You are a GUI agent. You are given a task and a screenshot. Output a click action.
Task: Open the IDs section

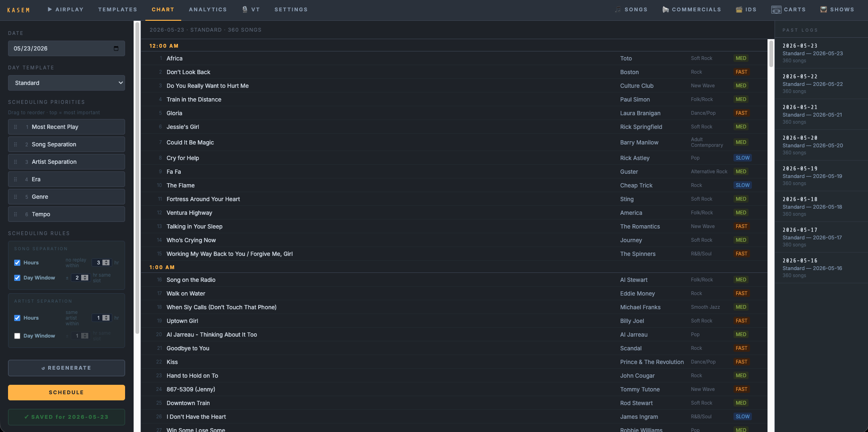[746, 9]
